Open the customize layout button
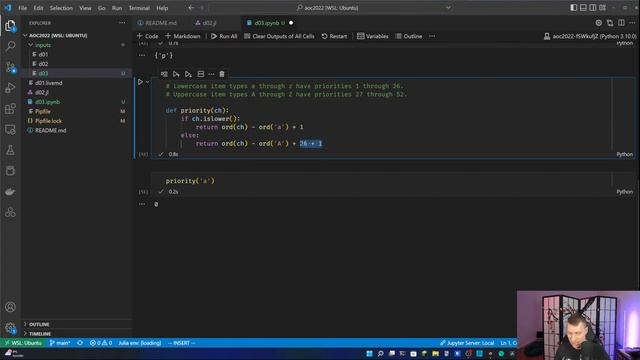 [x=602, y=8]
